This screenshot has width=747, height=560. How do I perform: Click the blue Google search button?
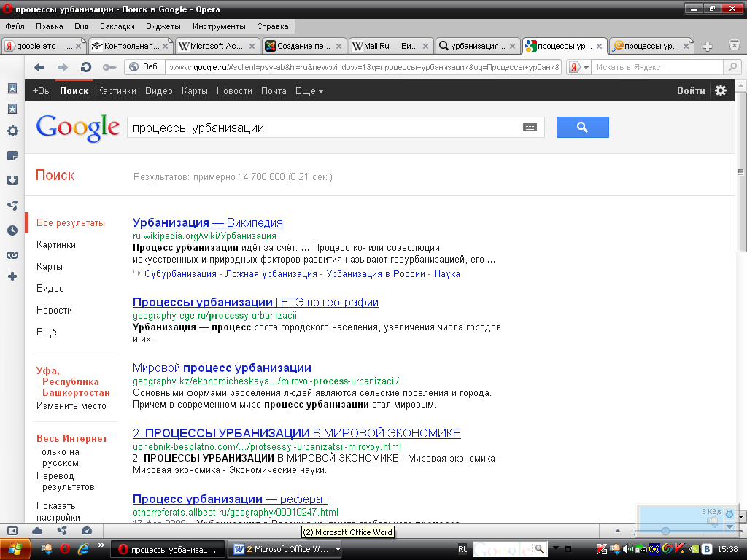(x=582, y=127)
